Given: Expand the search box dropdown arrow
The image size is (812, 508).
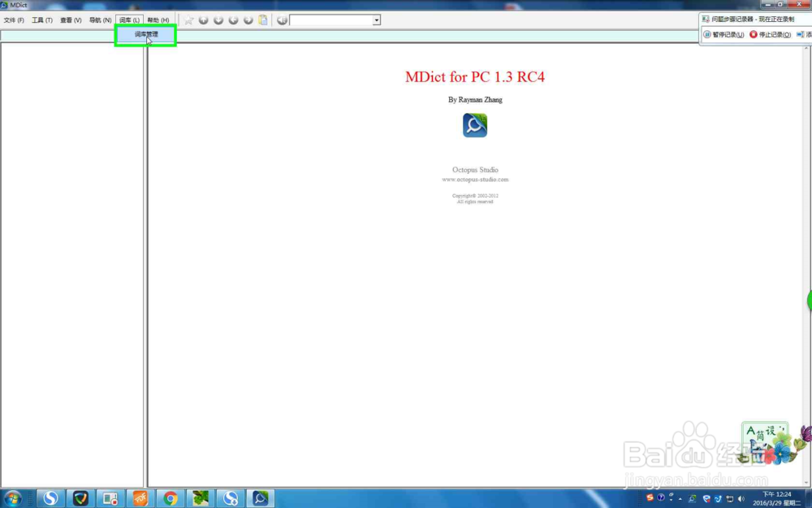Looking at the screenshot, I should click(x=377, y=20).
